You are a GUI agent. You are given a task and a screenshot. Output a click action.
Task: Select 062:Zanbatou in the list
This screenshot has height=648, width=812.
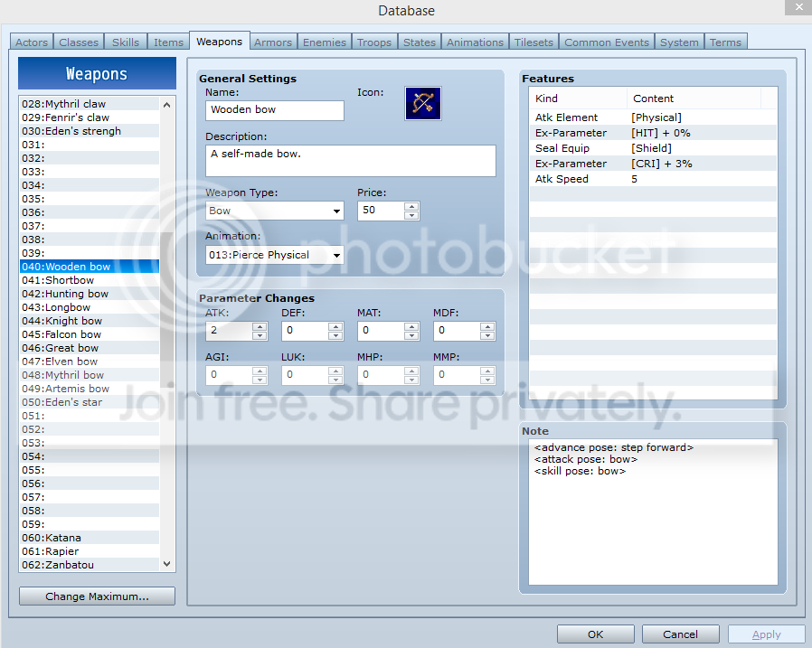tap(90, 565)
